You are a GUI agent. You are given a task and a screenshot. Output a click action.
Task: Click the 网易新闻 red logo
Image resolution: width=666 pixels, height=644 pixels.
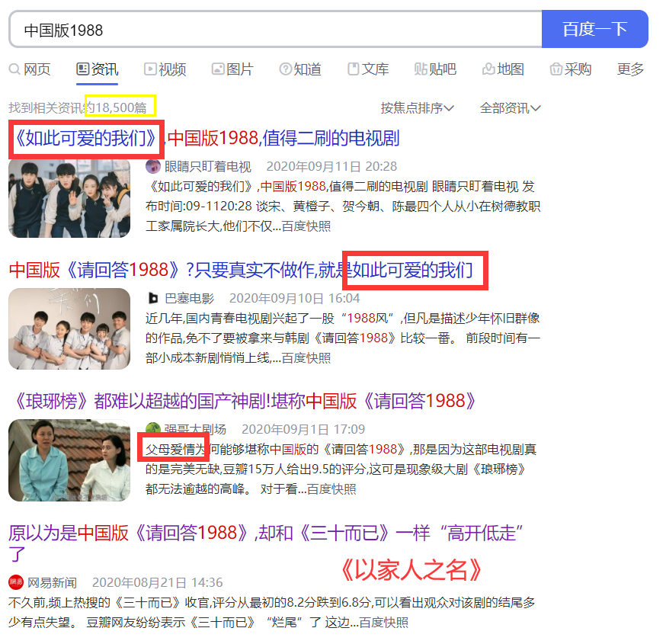[16, 582]
